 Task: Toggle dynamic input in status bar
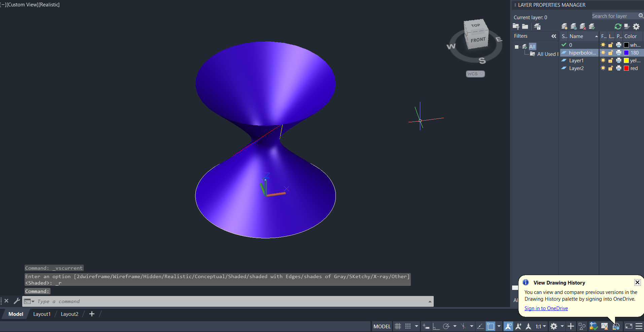coord(426,326)
